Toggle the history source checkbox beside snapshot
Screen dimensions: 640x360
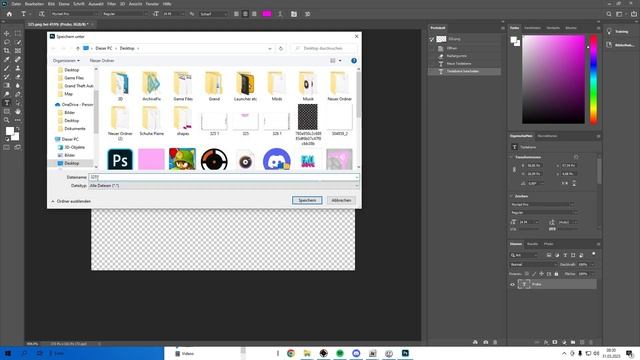(x=431, y=39)
